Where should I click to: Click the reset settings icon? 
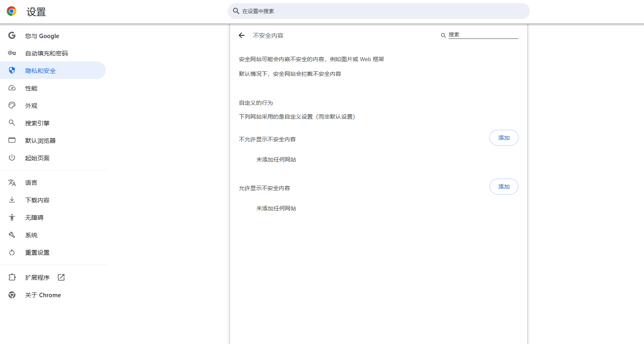[x=12, y=252]
